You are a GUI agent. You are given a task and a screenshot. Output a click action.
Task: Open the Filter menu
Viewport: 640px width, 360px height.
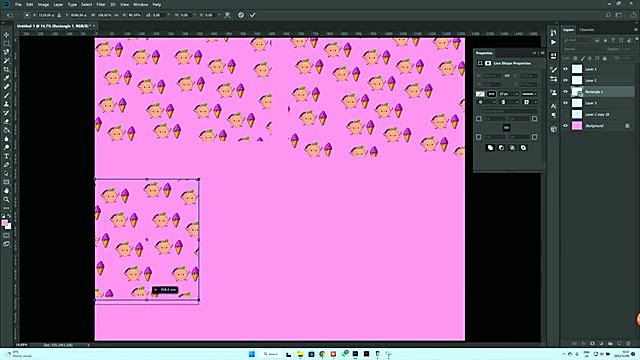pyautogui.click(x=101, y=4)
